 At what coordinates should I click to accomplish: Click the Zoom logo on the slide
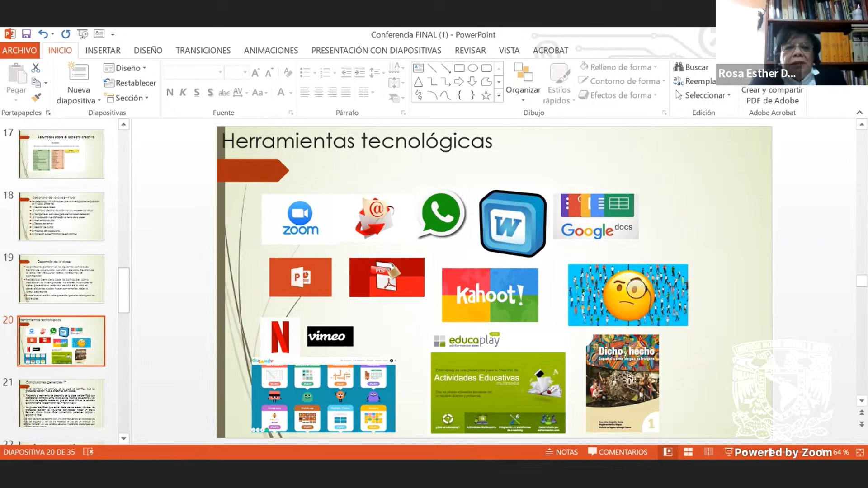click(x=300, y=219)
